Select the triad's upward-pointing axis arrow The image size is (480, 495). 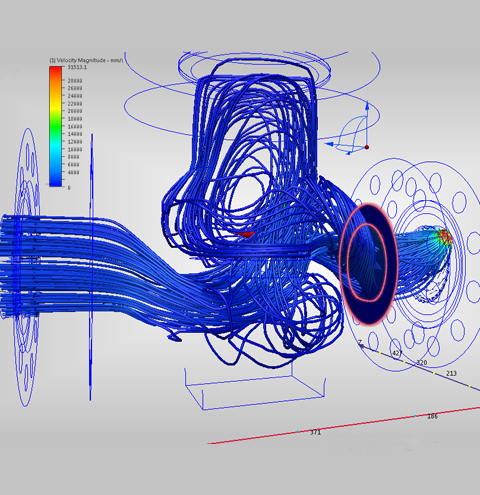(367, 106)
